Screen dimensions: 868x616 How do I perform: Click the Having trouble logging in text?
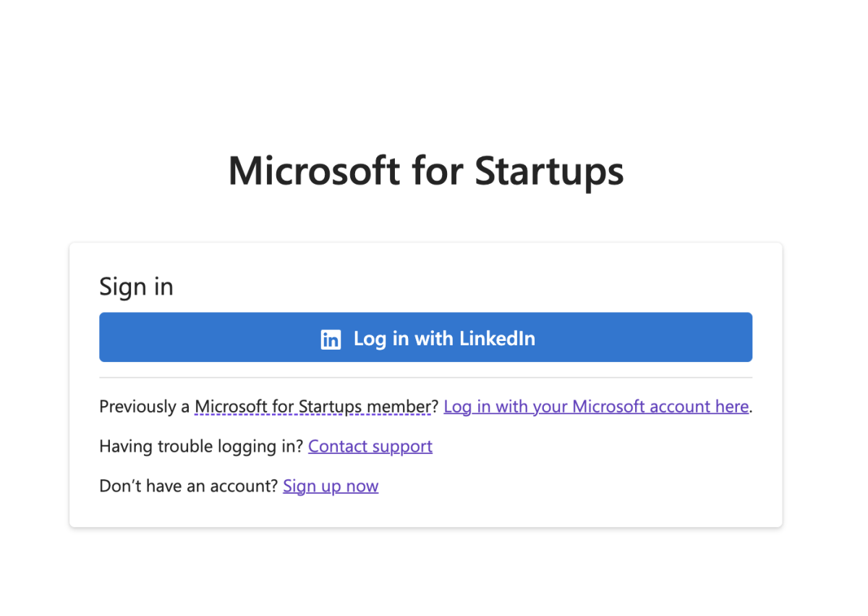[x=200, y=446]
